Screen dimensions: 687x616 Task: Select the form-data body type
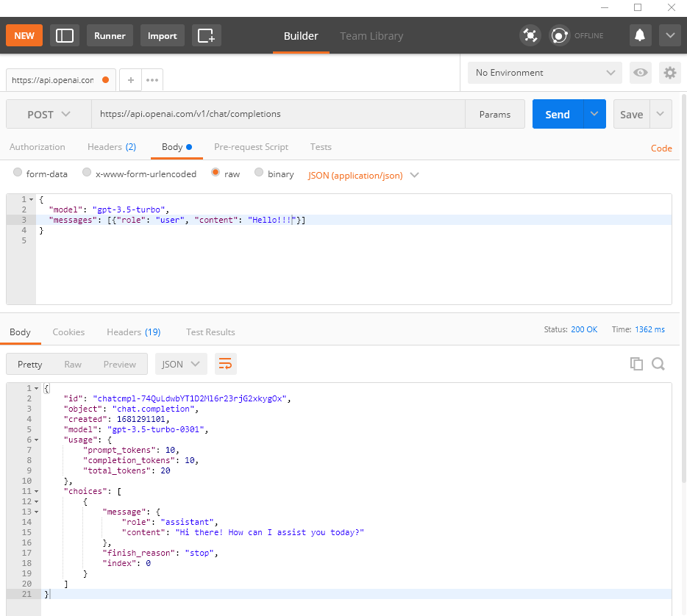[18, 172]
